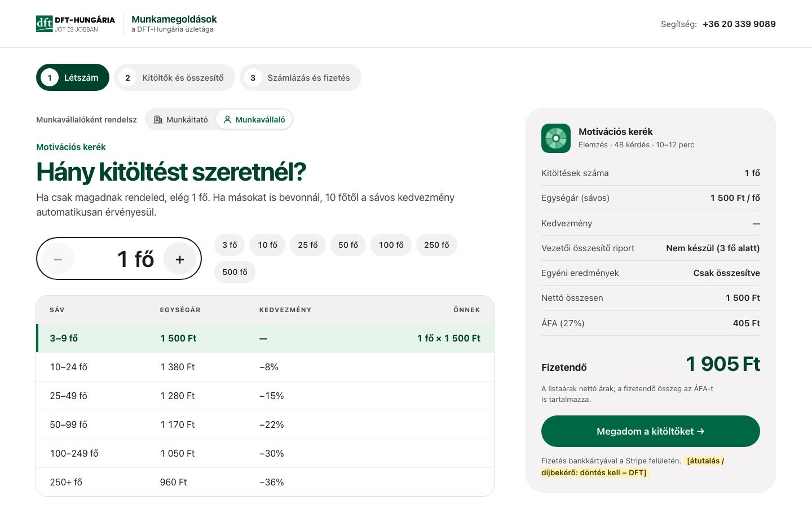
Task: Increase headcount with the plus button
Action: tap(180, 259)
